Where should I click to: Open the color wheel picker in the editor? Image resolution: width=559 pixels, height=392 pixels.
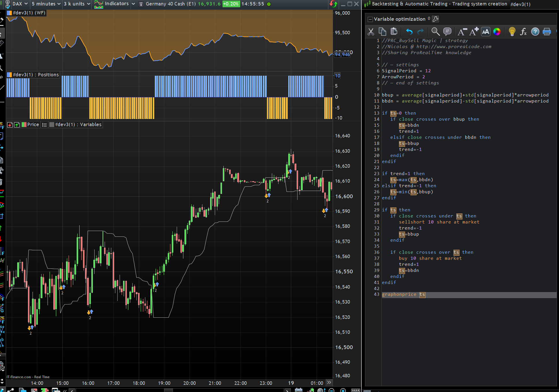(497, 32)
